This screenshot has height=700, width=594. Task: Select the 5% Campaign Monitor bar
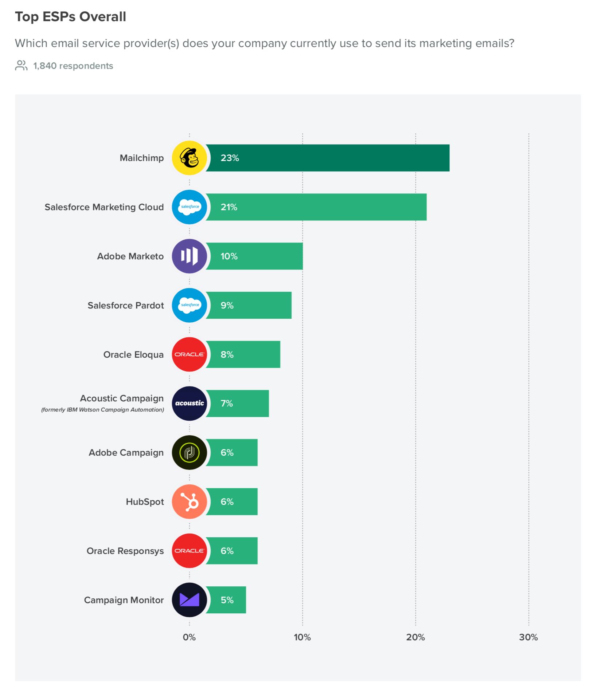coord(226,600)
